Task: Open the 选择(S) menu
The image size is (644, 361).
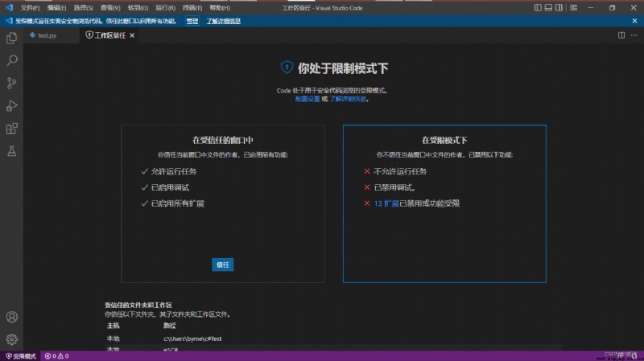Action: [x=84, y=8]
